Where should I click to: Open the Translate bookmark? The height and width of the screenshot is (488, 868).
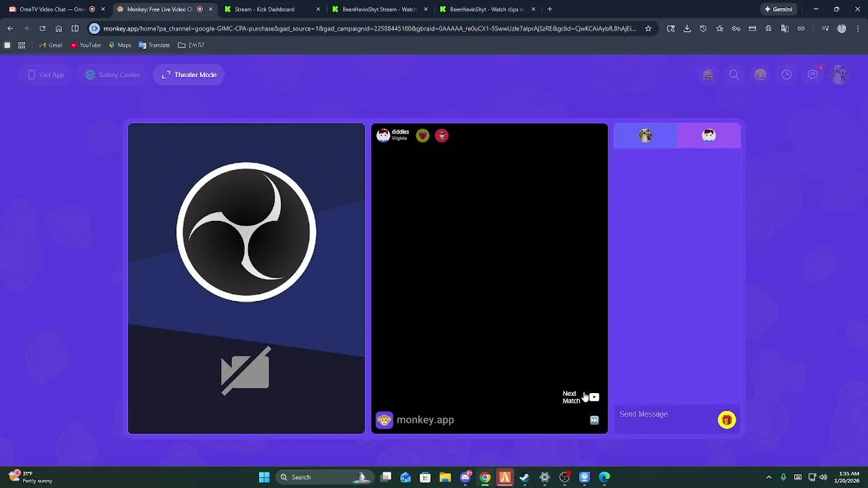pos(154,45)
